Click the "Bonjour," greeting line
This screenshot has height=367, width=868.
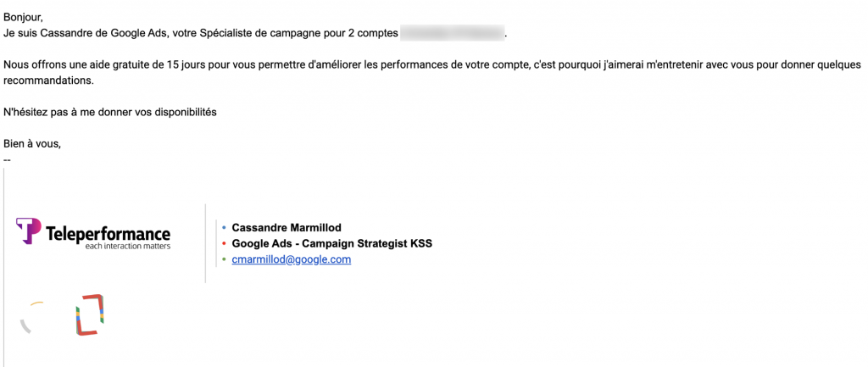pyautogui.click(x=23, y=17)
